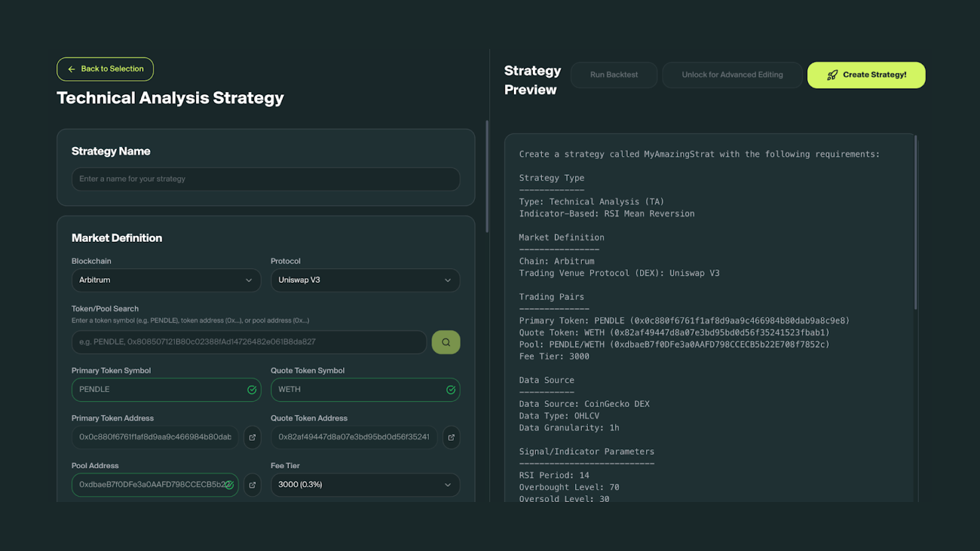Click the back arrow in Back to Selection
980x551 pixels.
(x=72, y=69)
